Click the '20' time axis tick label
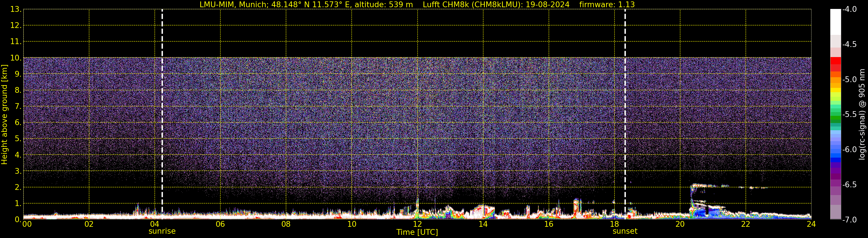 click(x=680, y=224)
